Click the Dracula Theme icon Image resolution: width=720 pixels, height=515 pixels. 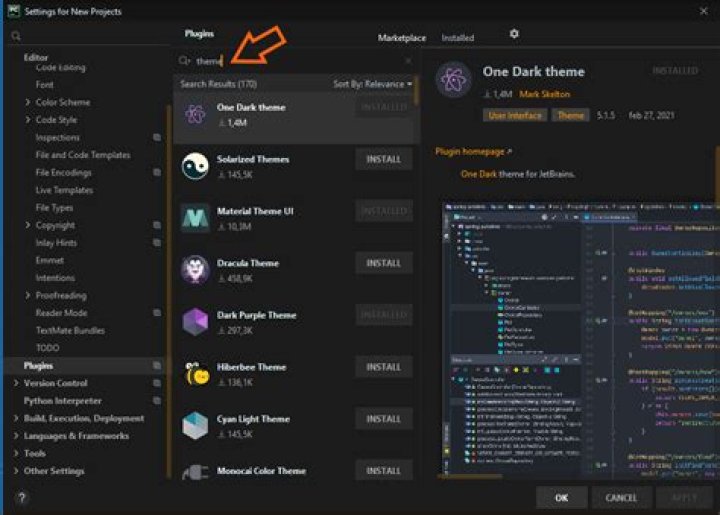pos(195,270)
